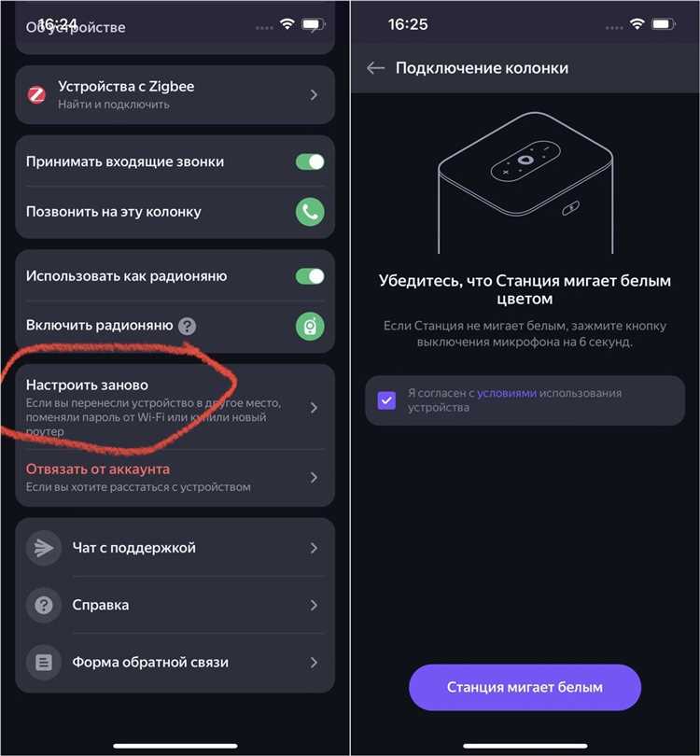Go back using the arrow icon
Screen dimensions: 700x756
coord(376,68)
